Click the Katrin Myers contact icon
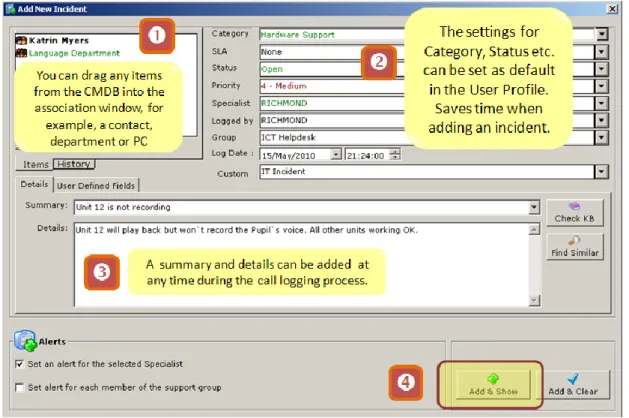629x418 pixels. coord(21,40)
